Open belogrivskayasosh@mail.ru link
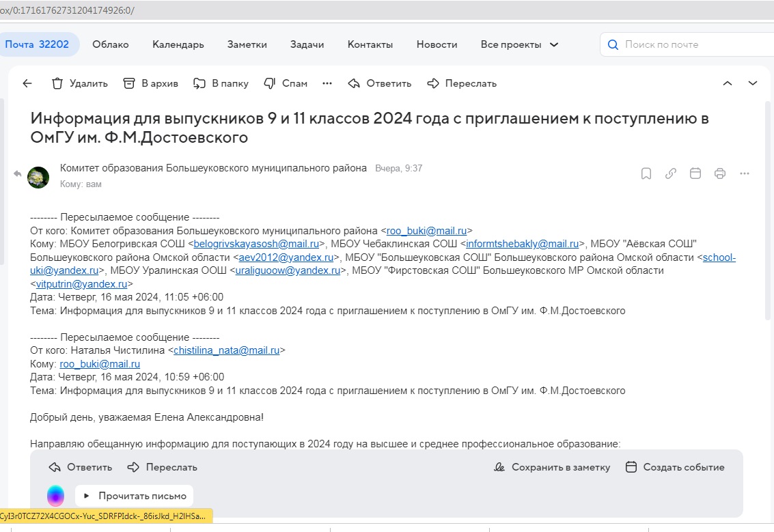Screen dimensions: 774x532 (256, 244)
